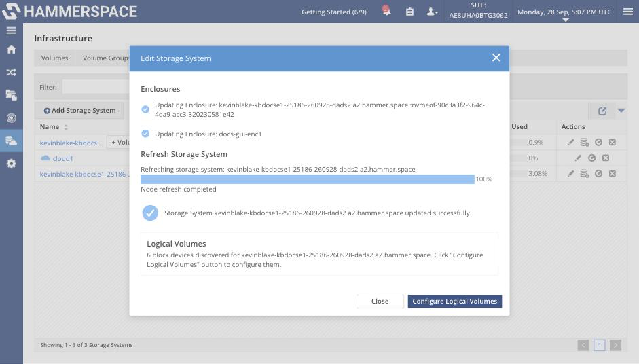Click 'Node refresh completed' text
The image size is (639, 364).
pyautogui.click(x=179, y=189)
